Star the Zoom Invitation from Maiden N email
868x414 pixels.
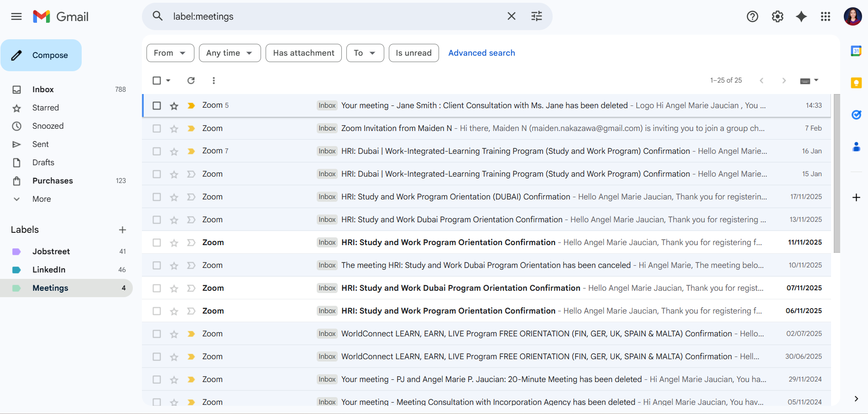(x=174, y=129)
